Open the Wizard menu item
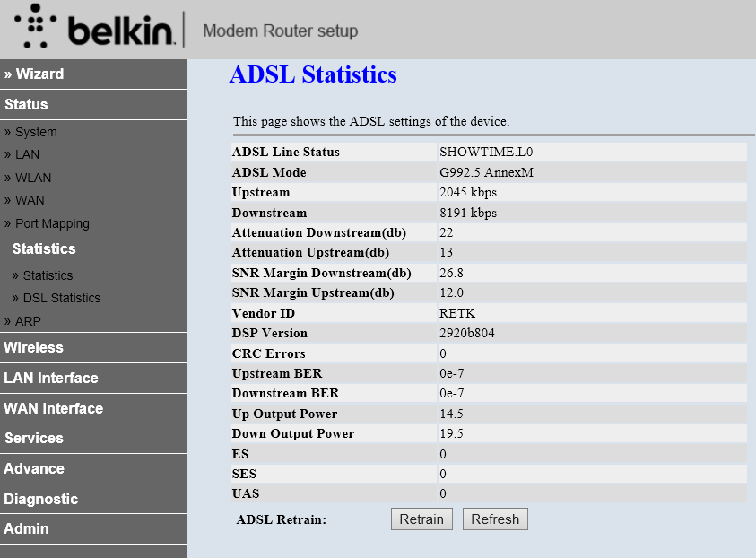The image size is (756, 558). pyautogui.click(x=34, y=74)
